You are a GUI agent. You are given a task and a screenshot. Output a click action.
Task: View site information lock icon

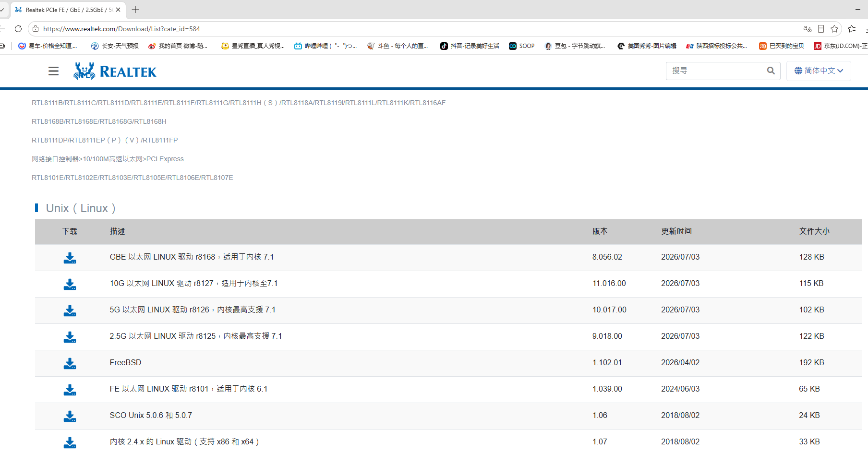pyautogui.click(x=36, y=29)
